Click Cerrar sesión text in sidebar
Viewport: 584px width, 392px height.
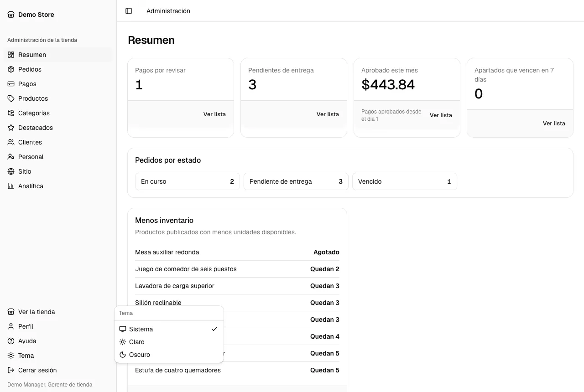coord(37,370)
